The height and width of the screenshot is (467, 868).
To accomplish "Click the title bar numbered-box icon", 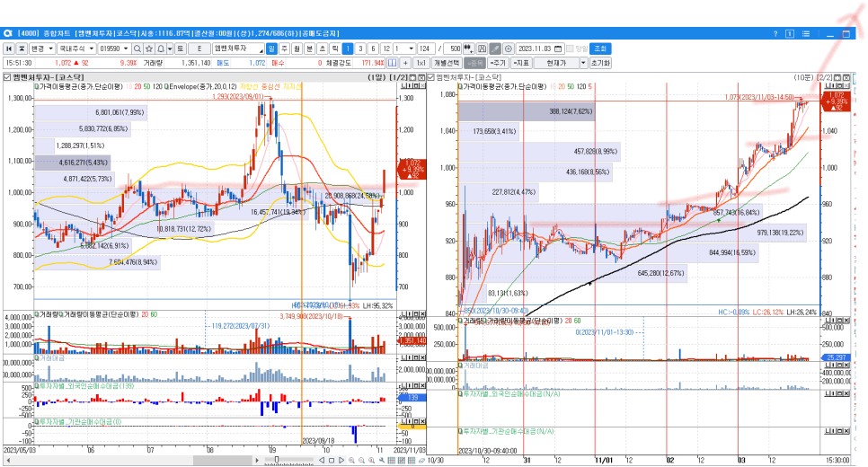I will (x=790, y=34).
